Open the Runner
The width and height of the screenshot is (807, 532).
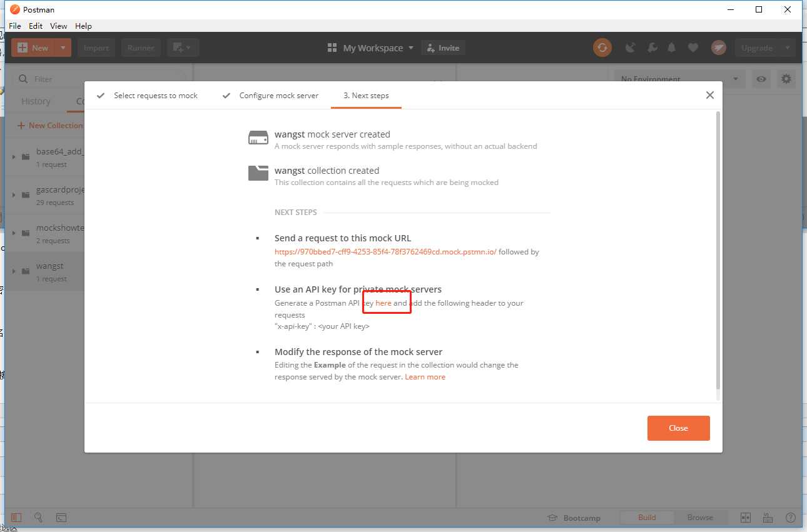(141, 48)
